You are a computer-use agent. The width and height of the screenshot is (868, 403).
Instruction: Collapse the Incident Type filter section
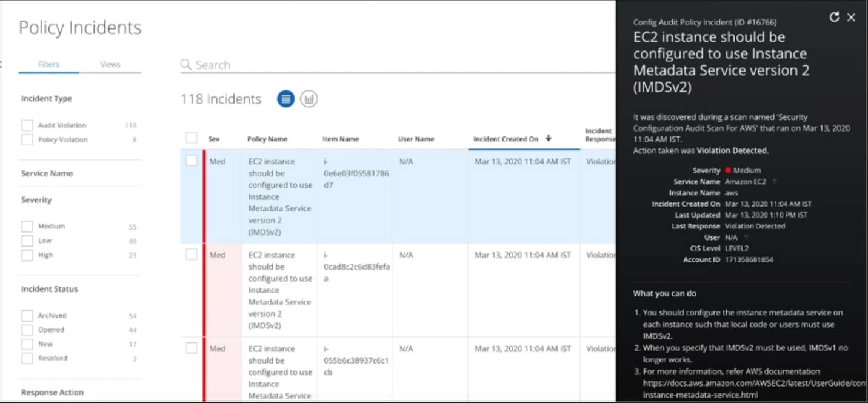[x=46, y=99]
